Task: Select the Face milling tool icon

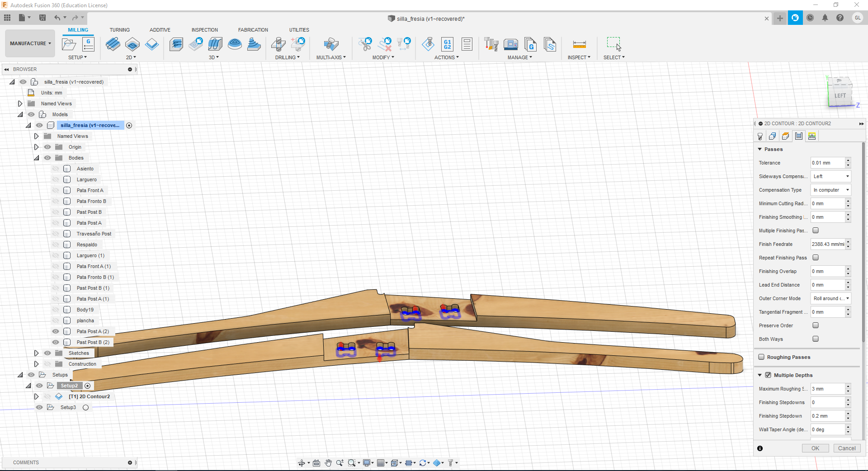Action: coord(152,44)
